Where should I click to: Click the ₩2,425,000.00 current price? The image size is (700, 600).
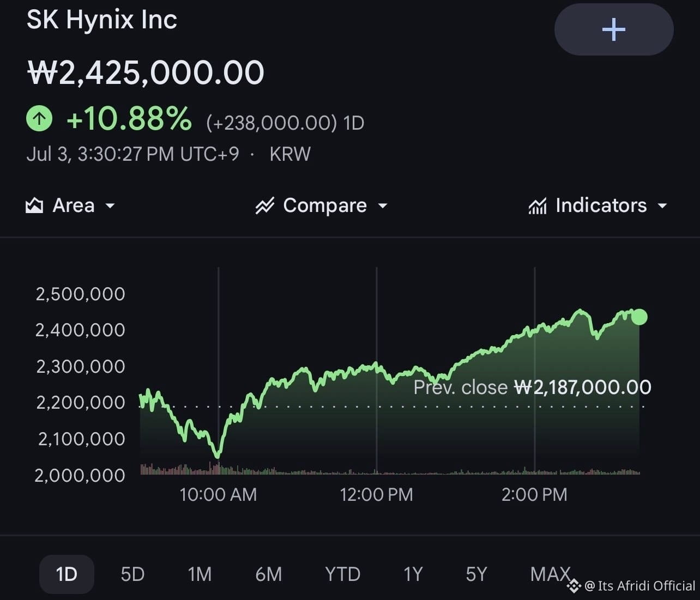point(146,72)
